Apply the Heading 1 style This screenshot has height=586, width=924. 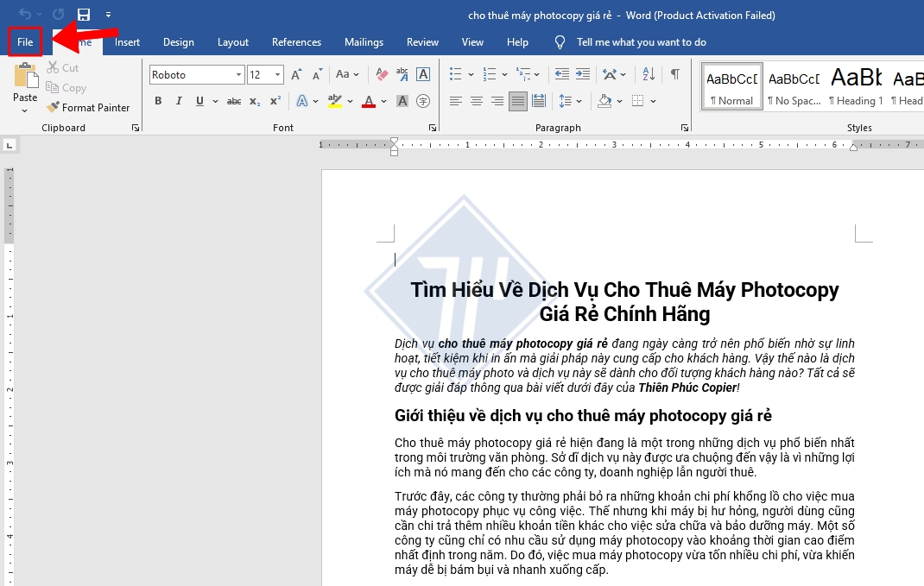855,86
